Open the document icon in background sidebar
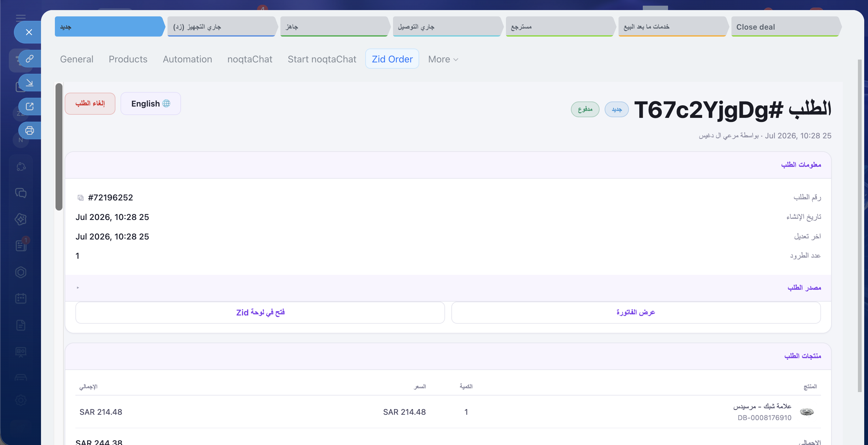The image size is (868, 445). [21, 325]
